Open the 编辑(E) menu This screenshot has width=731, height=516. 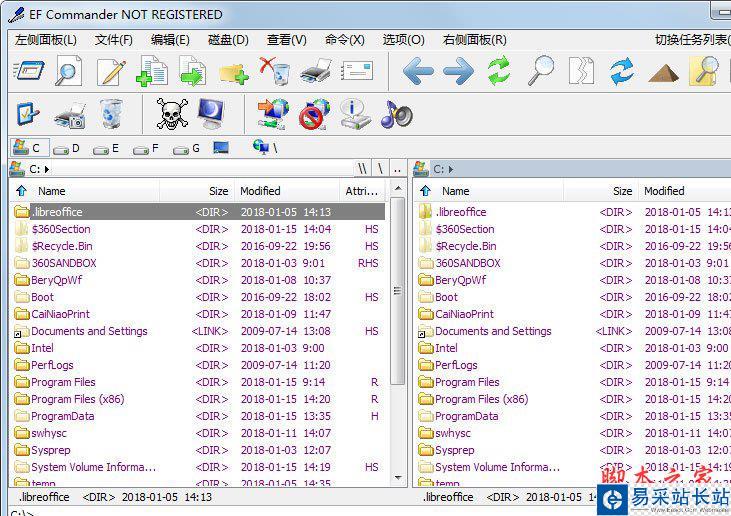coord(170,40)
